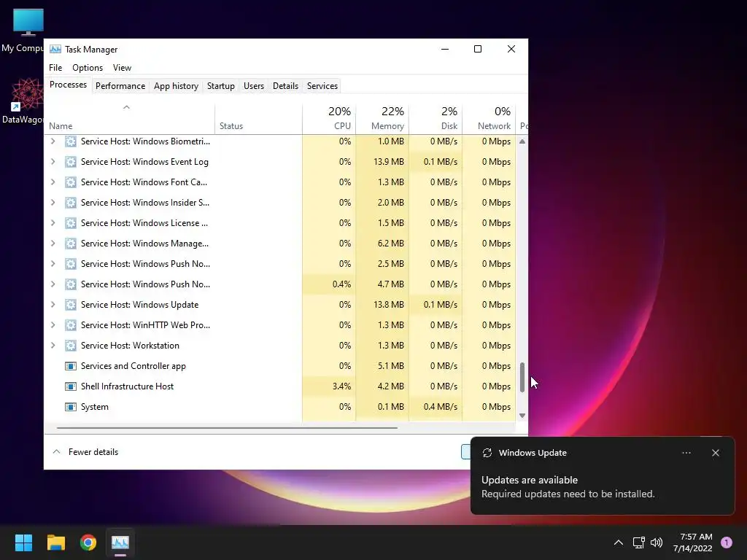Sort processes by the Disk column
The image size is (747, 560).
[x=436, y=119]
